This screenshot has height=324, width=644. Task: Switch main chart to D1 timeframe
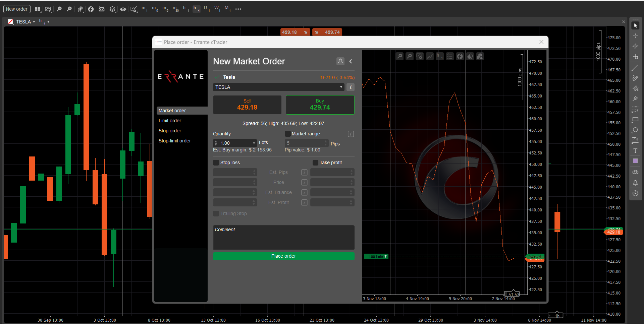pyautogui.click(x=207, y=8)
